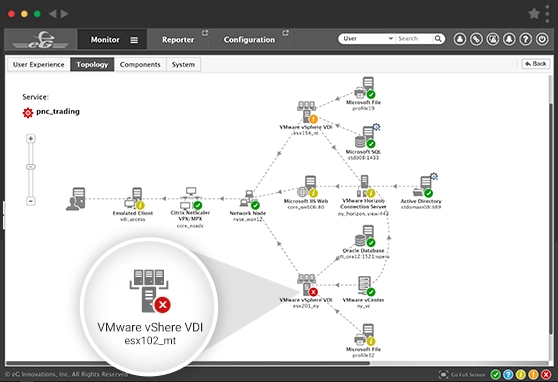Select the Oracle Database node icon
The height and width of the screenshot is (382, 558).
click(x=364, y=236)
